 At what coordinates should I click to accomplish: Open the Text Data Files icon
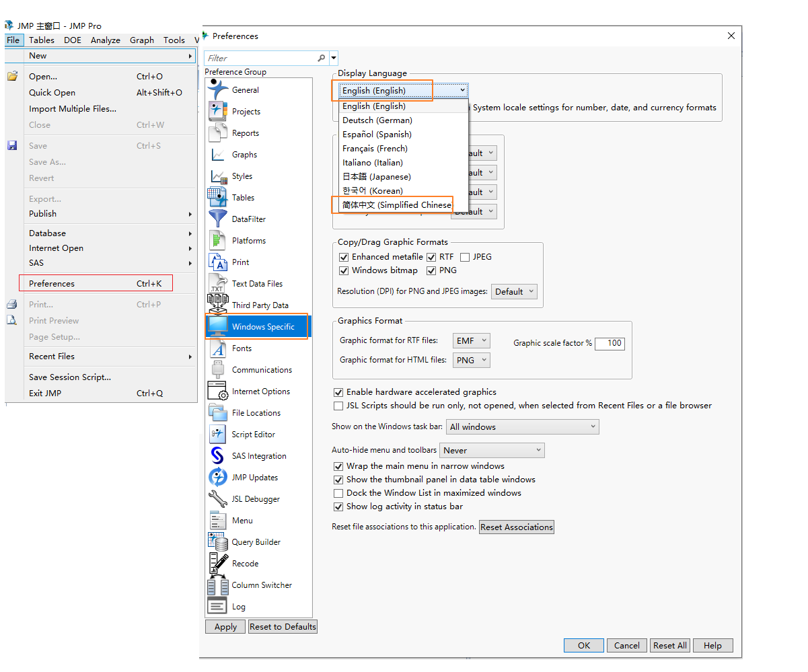click(218, 283)
